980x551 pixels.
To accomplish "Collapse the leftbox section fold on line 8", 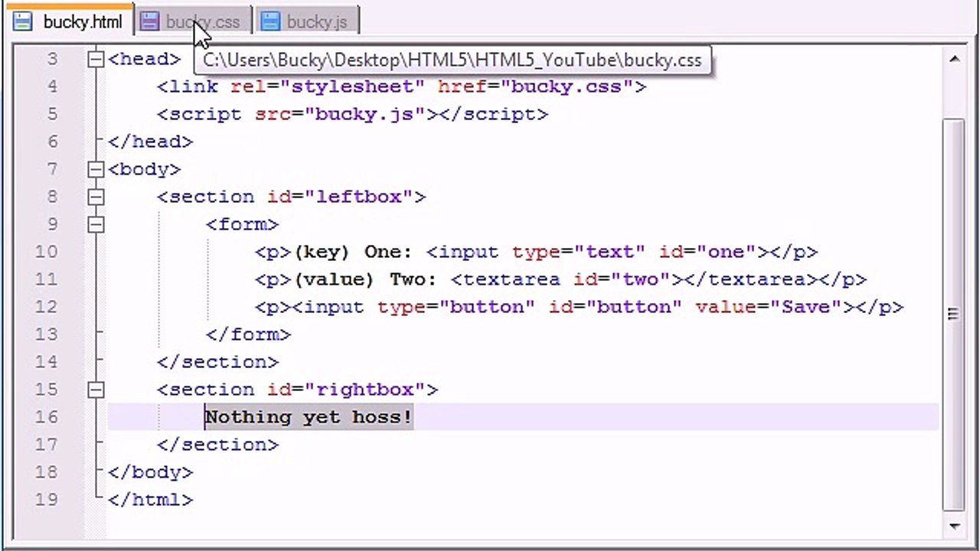I will coord(96,197).
